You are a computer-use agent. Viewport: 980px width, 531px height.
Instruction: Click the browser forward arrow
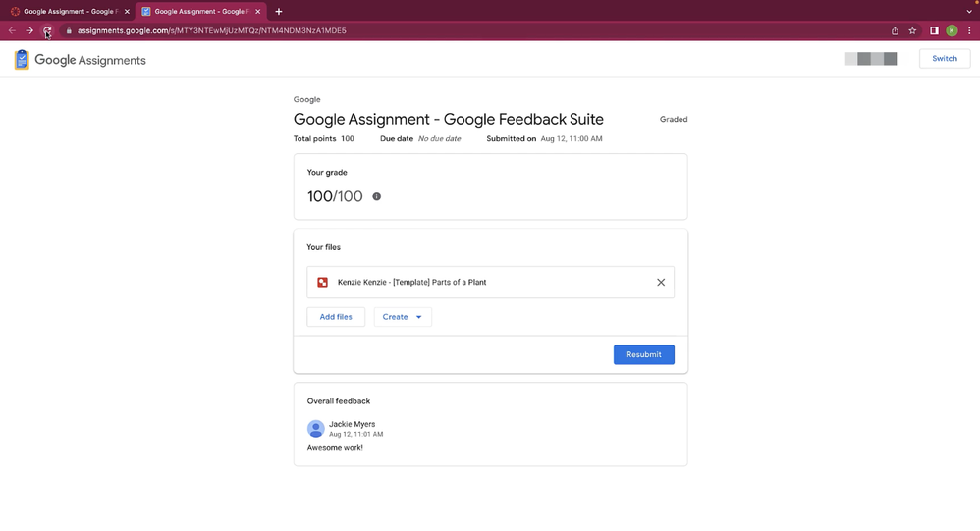29,30
